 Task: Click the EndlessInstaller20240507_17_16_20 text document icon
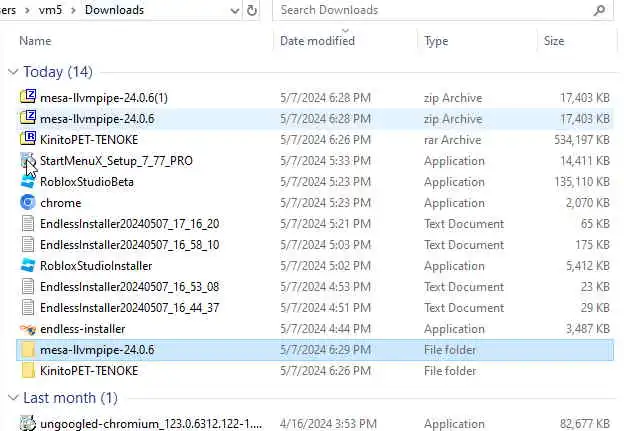pos(28,223)
